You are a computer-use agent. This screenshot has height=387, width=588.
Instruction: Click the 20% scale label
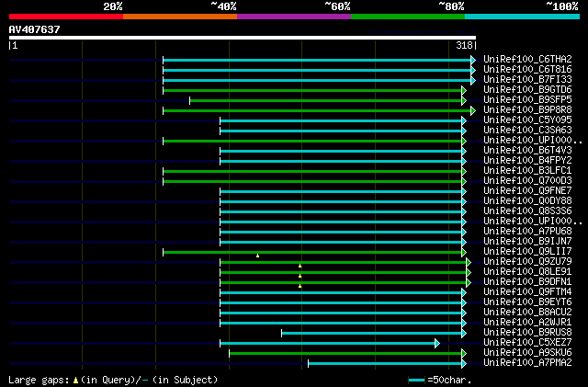tap(113, 6)
